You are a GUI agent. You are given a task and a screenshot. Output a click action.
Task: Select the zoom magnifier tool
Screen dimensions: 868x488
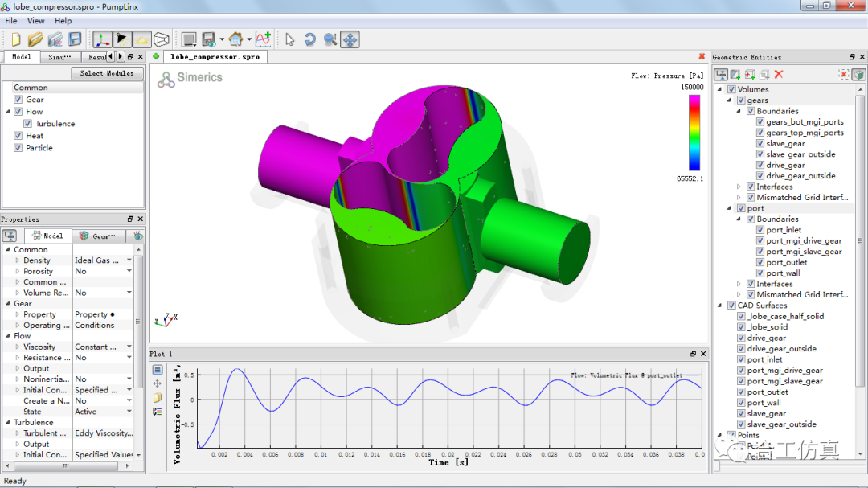tap(330, 39)
